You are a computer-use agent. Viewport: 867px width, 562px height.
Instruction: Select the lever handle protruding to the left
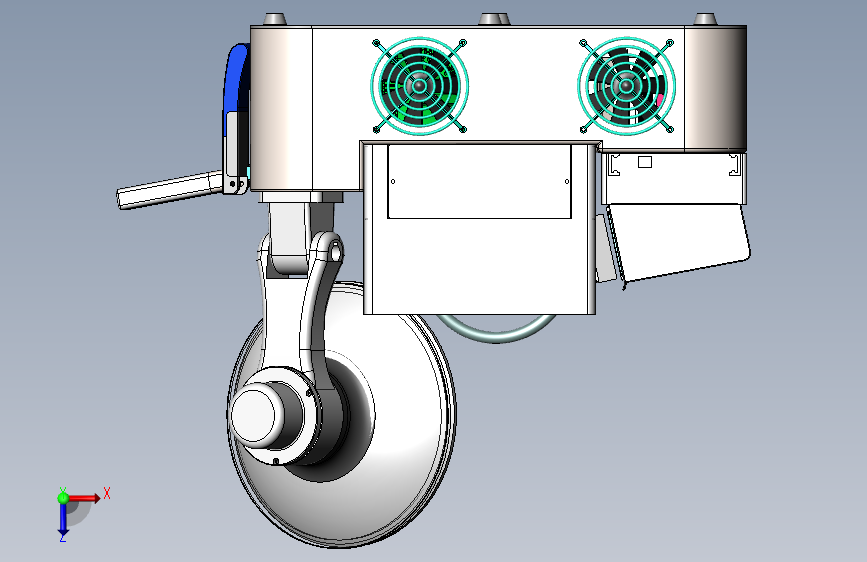(171, 190)
